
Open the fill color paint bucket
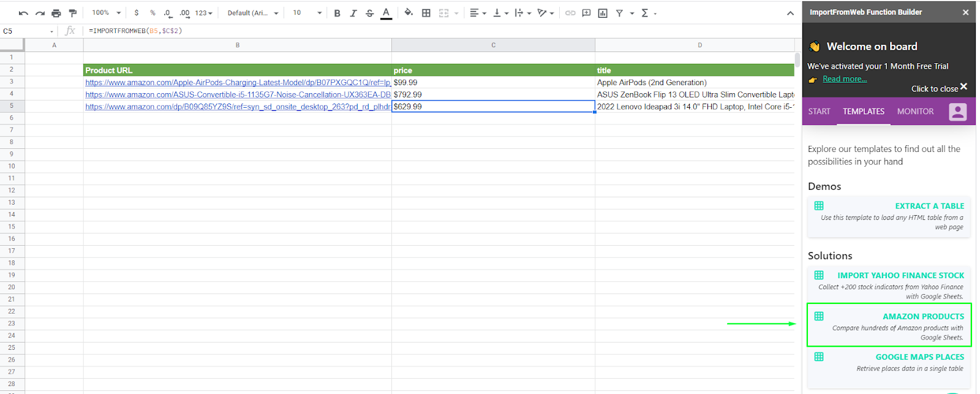click(x=409, y=13)
